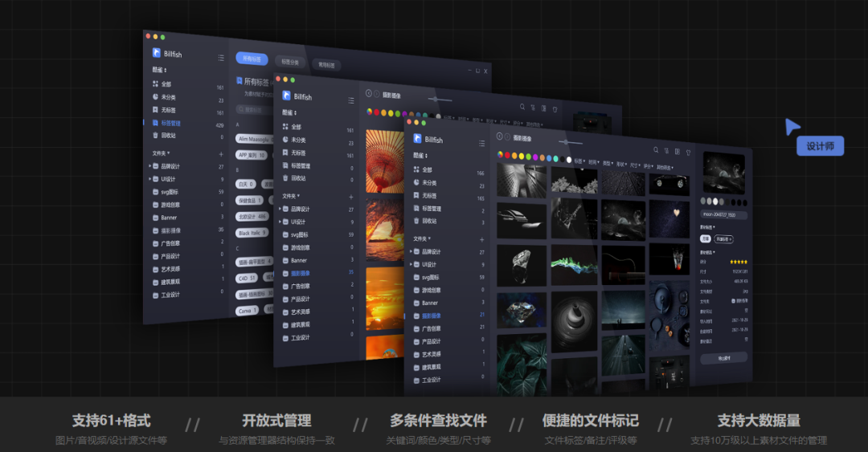Click the back navigation arrow in the front window

tap(499, 136)
